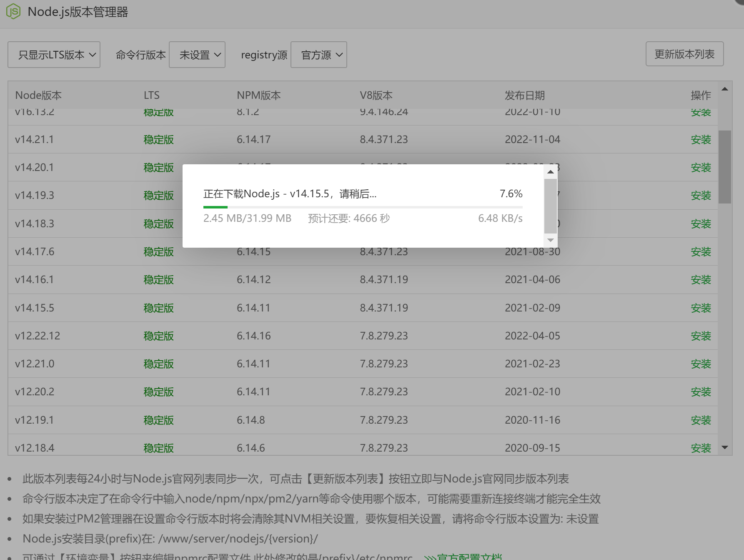This screenshot has width=744, height=560.
Task: Click the 预计还要: 4666 秒 remaining time text
Action: click(349, 218)
